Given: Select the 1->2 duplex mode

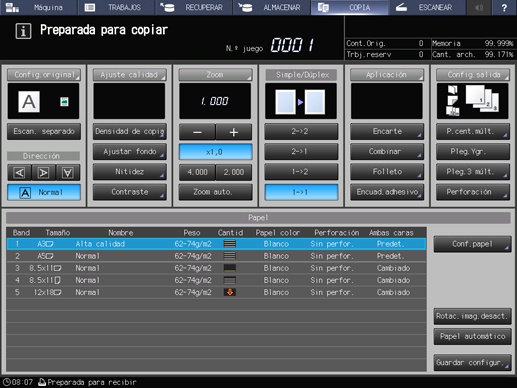Looking at the screenshot, I should (301, 172).
